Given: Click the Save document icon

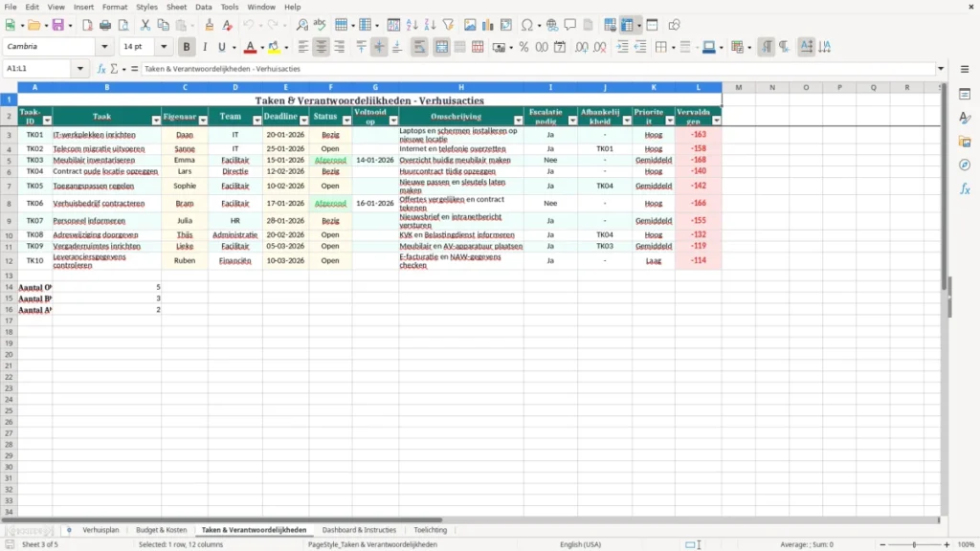Looking at the screenshot, I should point(58,25).
